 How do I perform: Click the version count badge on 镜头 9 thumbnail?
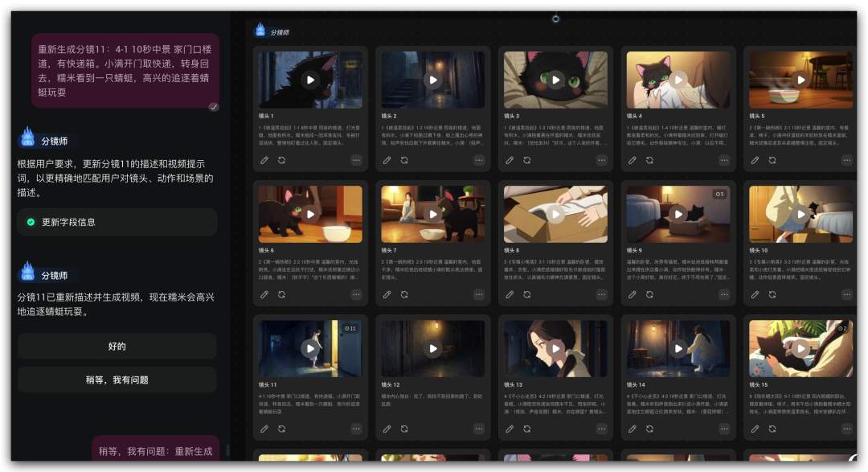tap(719, 194)
